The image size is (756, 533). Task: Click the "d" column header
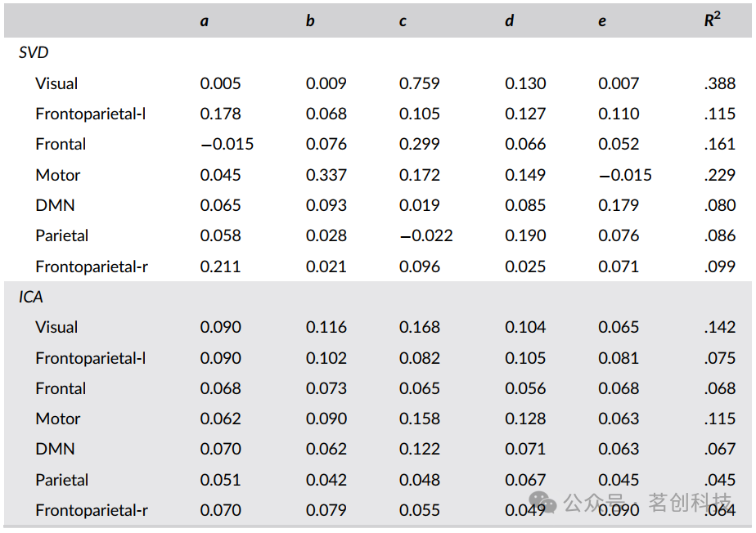[x=509, y=21]
